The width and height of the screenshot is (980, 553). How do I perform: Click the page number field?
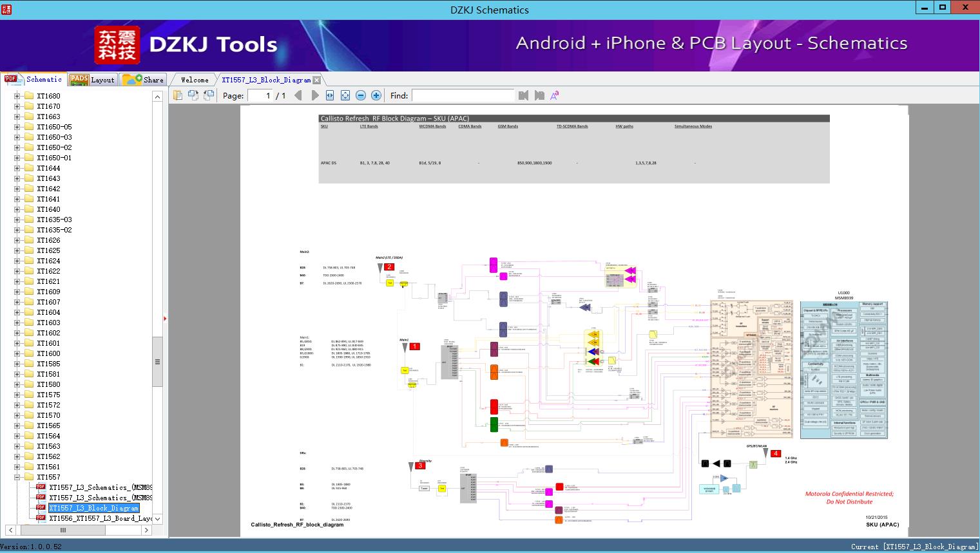click(x=260, y=95)
